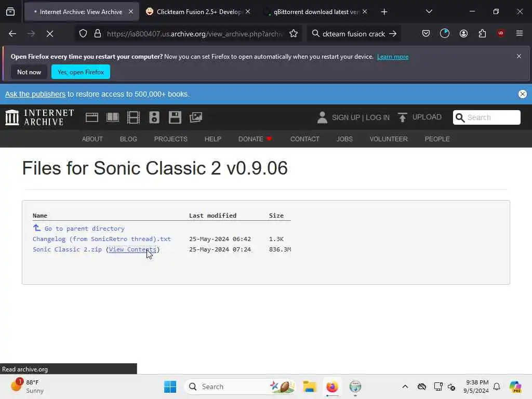Screen dimensions: 532x399
Task: Open JOBS menu item
Action: (x=344, y=139)
